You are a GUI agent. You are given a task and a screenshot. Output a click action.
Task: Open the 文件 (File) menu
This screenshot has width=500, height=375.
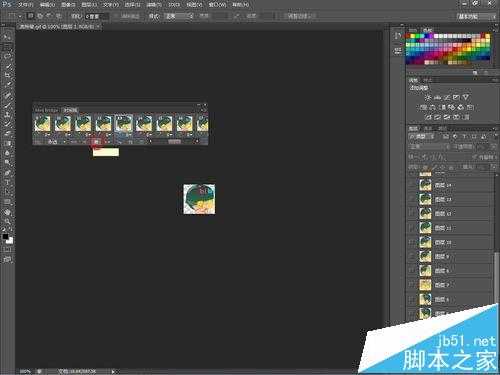pos(25,5)
